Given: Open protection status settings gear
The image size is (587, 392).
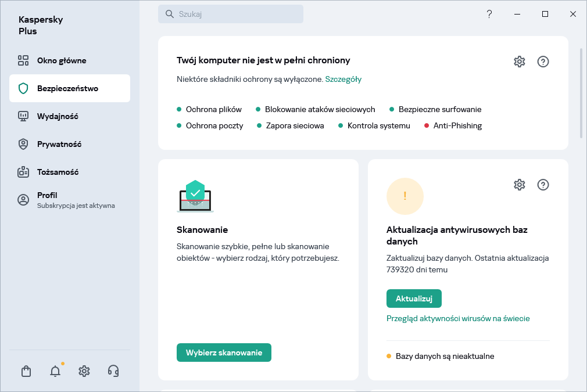Looking at the screenshot, I should (x=520, y=62).
